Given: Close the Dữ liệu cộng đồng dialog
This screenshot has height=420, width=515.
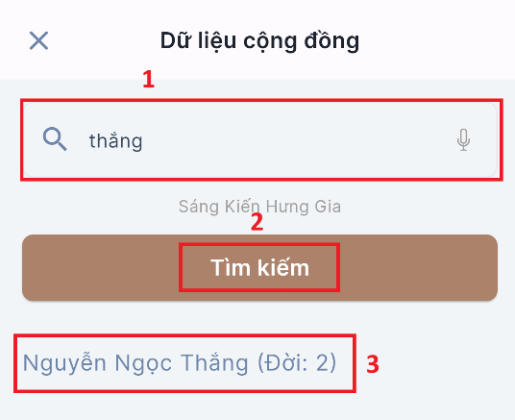Looking at the screenshot, I should 38,40.
